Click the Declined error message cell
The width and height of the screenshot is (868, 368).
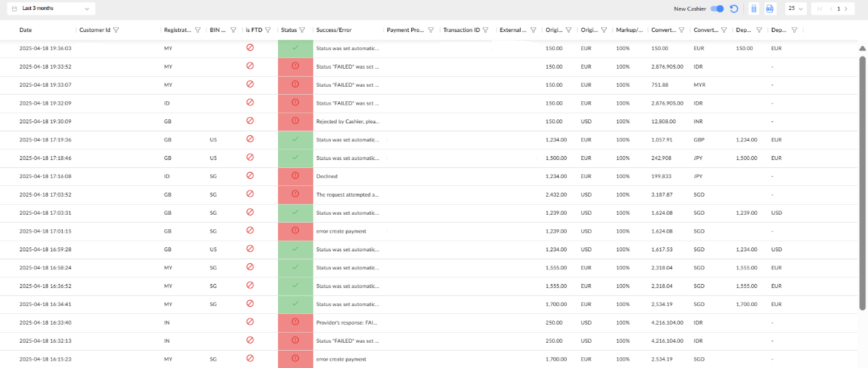(327, 177)
